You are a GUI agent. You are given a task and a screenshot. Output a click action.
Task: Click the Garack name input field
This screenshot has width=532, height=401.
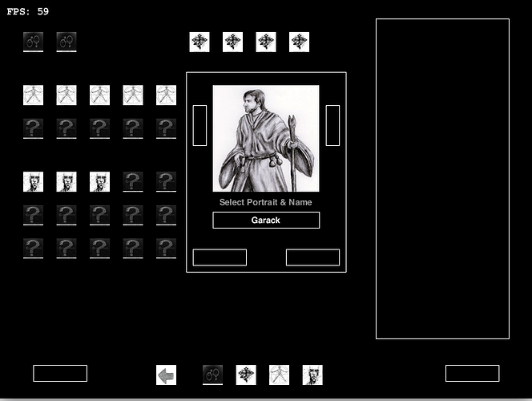pos(266,220)
